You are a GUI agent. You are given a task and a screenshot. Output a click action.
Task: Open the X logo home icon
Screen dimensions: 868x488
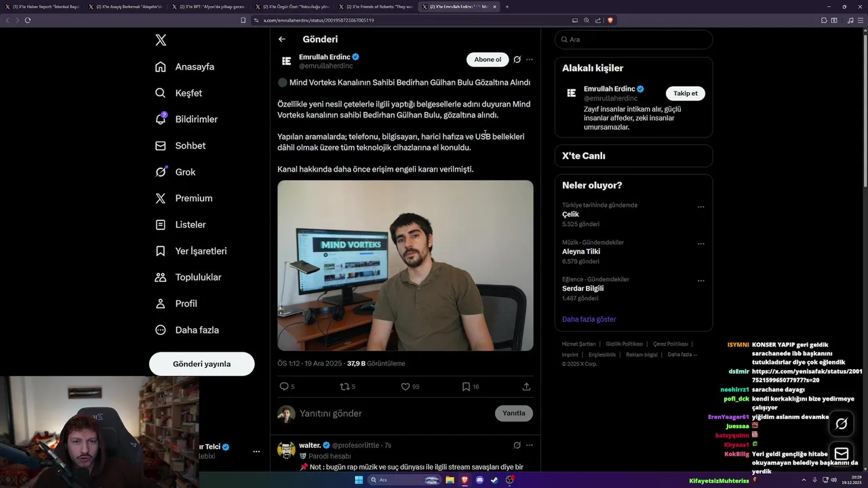[161, 40]
